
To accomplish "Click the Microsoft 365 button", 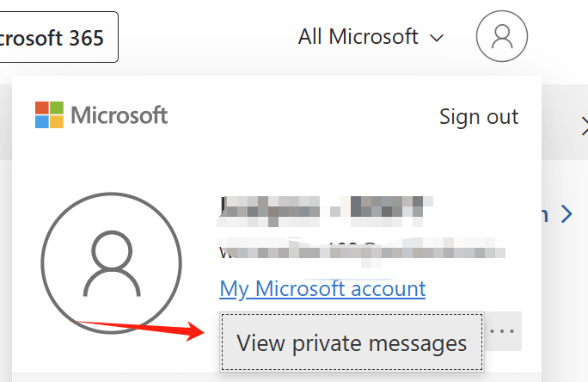I will coord(58,37).
